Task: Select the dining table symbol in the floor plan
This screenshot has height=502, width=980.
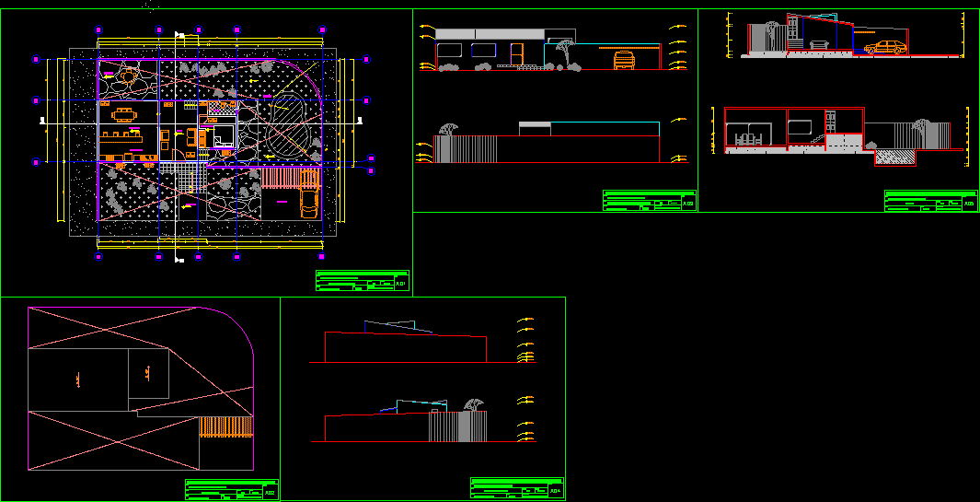Action: (122, 115)
